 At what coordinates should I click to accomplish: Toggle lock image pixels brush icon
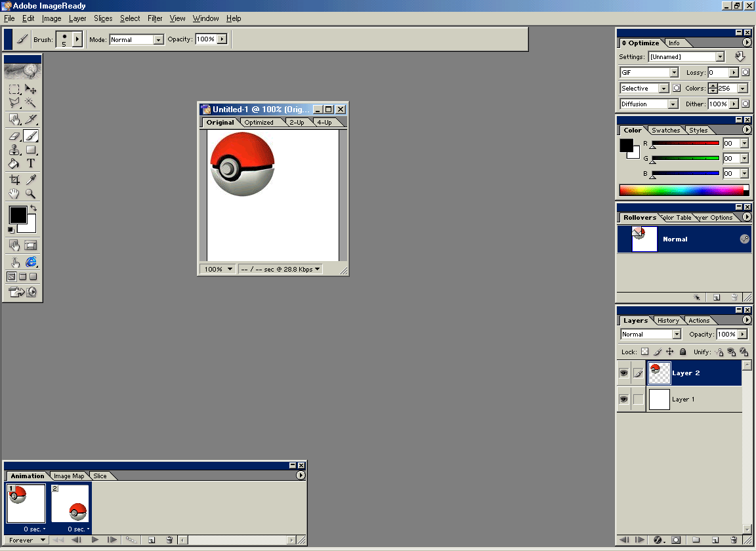tap(657, 352)
